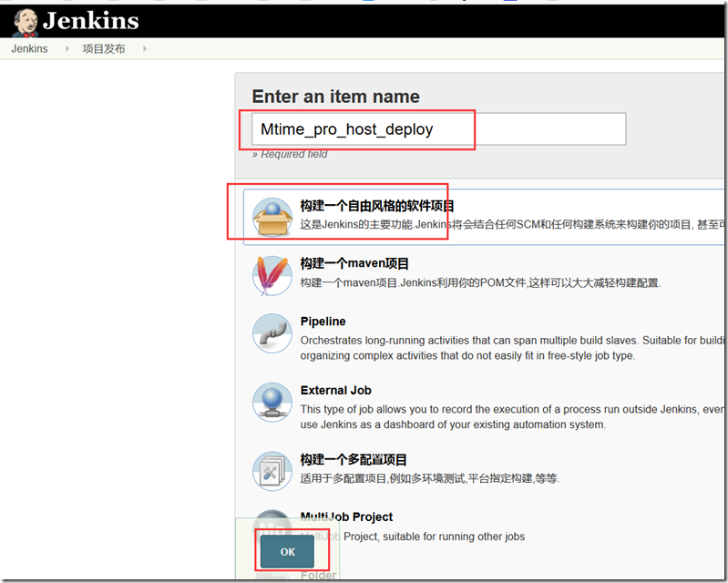
Task: Click the Jenkins butler logo icon
Action: tap(26, 23)
